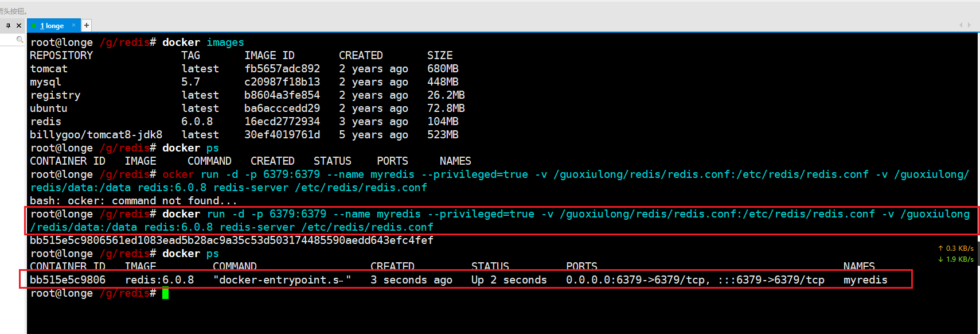Viewport: 980px width, 334px height.
Task: Click the upload speed '0.3 KB/s' indicator
Action: 956,248
